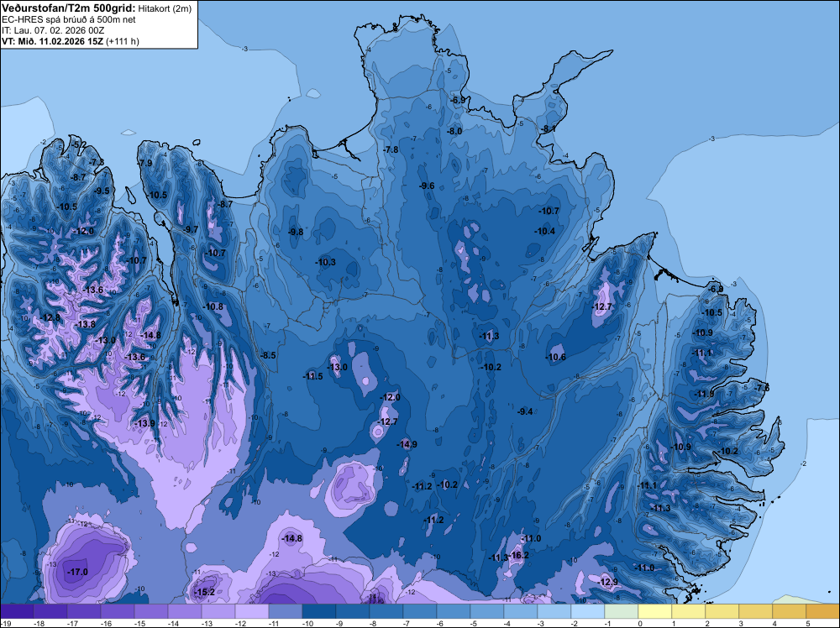Click the valid time 'VT: Mið. 11.02.2026 15Z'
The image size is (840, 628).
click(52, 41)
